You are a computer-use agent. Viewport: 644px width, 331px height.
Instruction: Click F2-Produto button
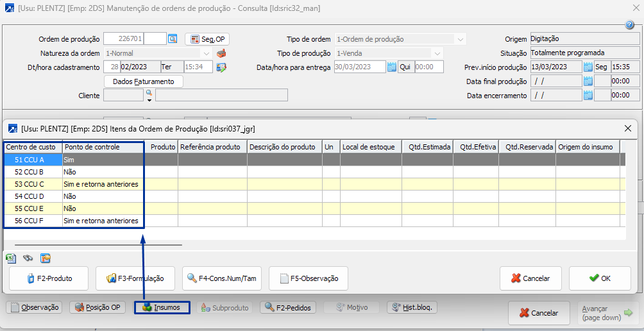[49, 278]
